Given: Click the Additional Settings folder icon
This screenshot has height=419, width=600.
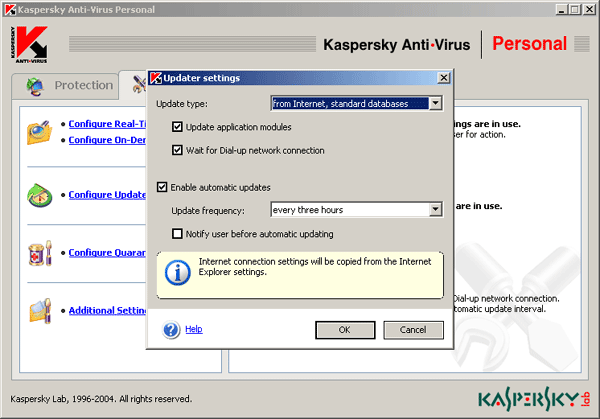Looking at the screenshot, I should click(x=40, y=311).
